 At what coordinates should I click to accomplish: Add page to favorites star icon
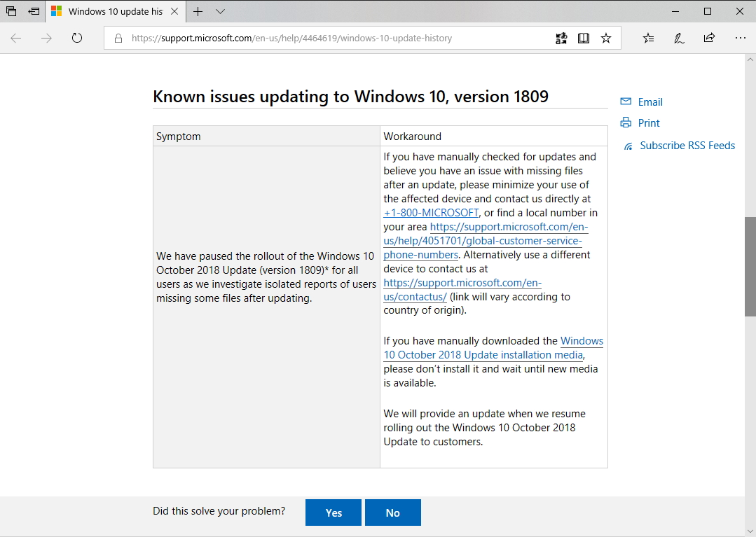[x=606, y=39]
